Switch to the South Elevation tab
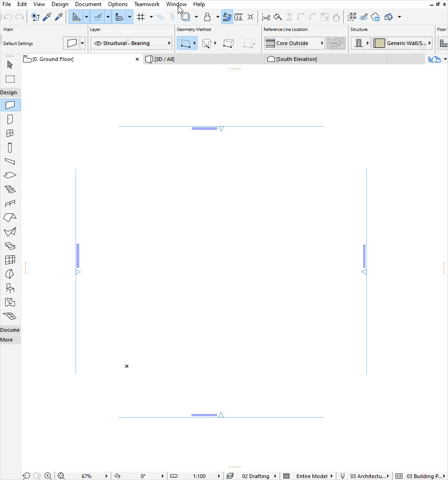Viewport: 448px width, 480px height. 296,59
